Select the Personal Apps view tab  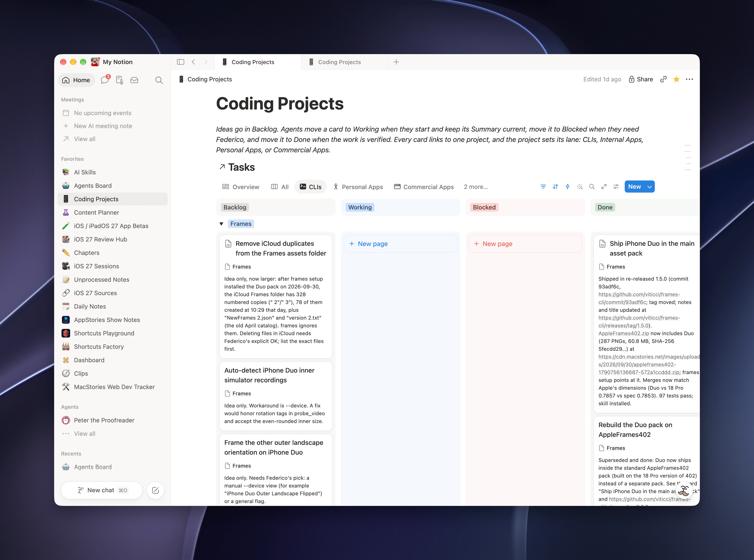tap(358, 187)
